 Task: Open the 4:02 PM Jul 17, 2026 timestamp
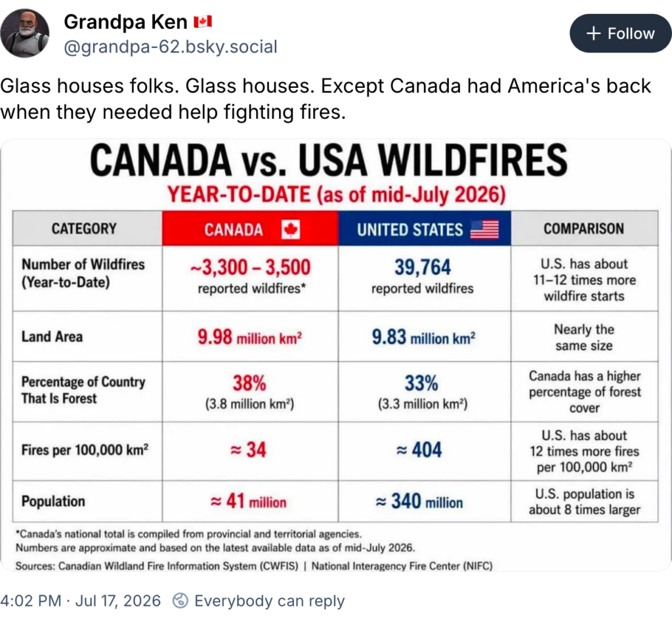(x=81, y=601)
